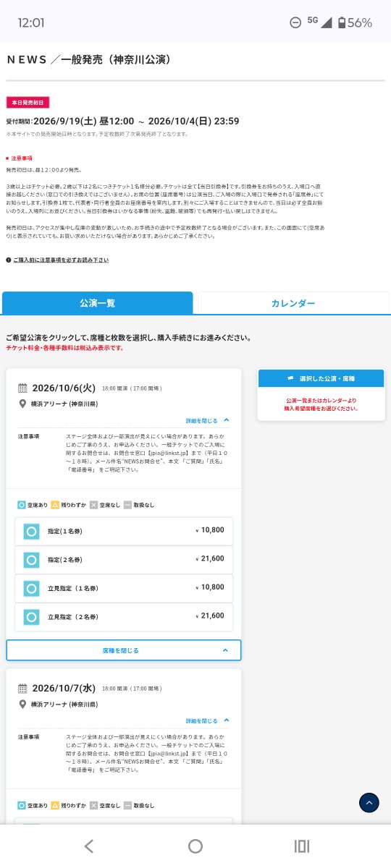Switch to the 公演一覧 tab
The width and height of the screenshot is (391, 868).
[x=98, y=303]
